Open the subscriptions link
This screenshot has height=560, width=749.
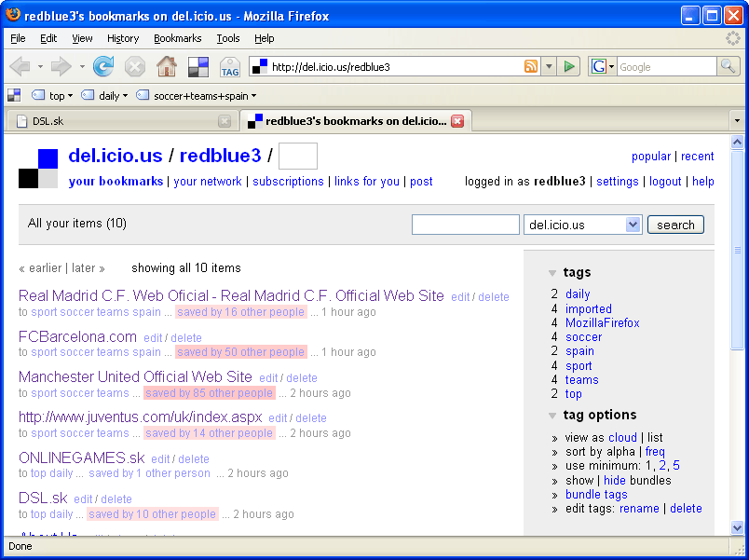point(288,182)
